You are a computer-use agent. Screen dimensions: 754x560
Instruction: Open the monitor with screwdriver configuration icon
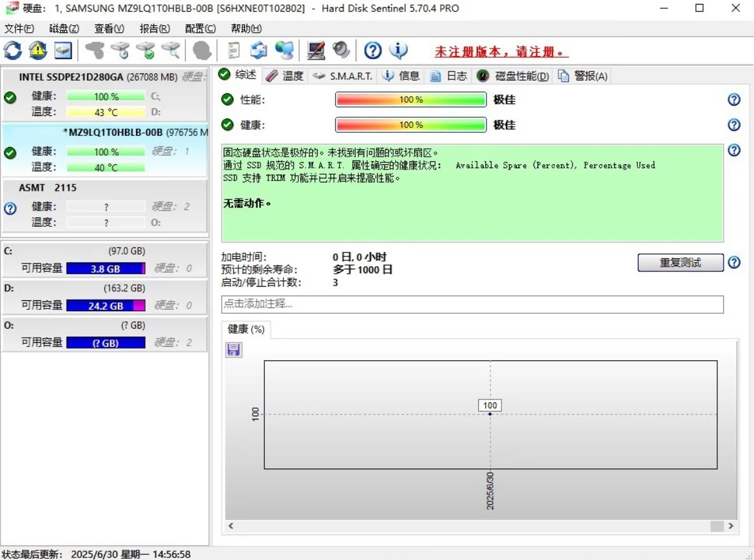point(316,50)
